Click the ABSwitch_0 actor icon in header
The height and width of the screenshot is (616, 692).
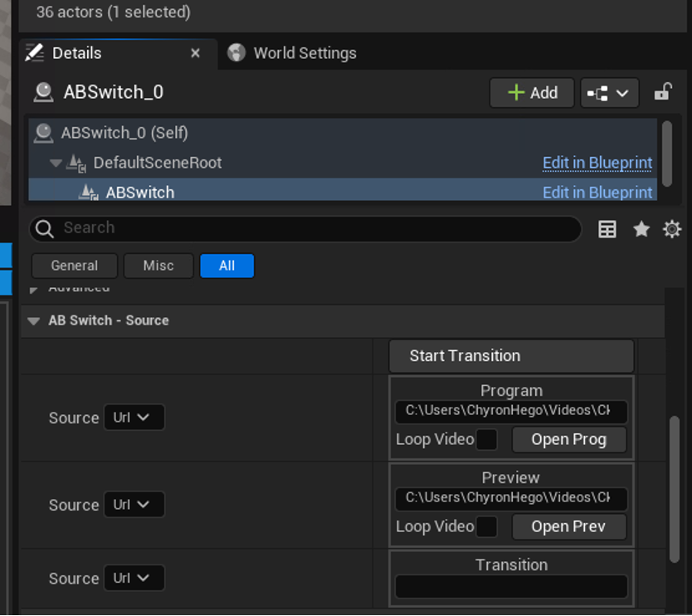coord(43,92)
